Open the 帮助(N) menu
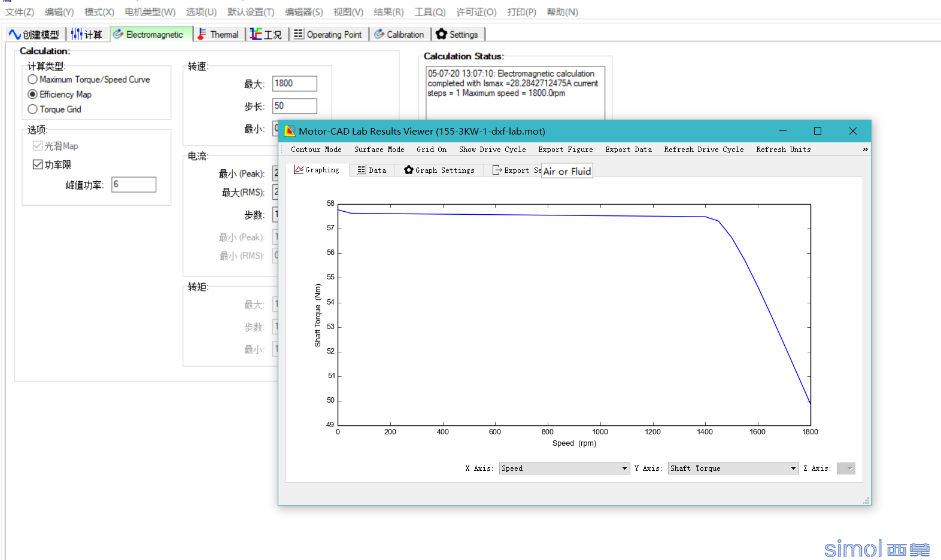Image resolution: width=941 pixels, height=560 pixels. pyautogui.click(x=563, y=12)
